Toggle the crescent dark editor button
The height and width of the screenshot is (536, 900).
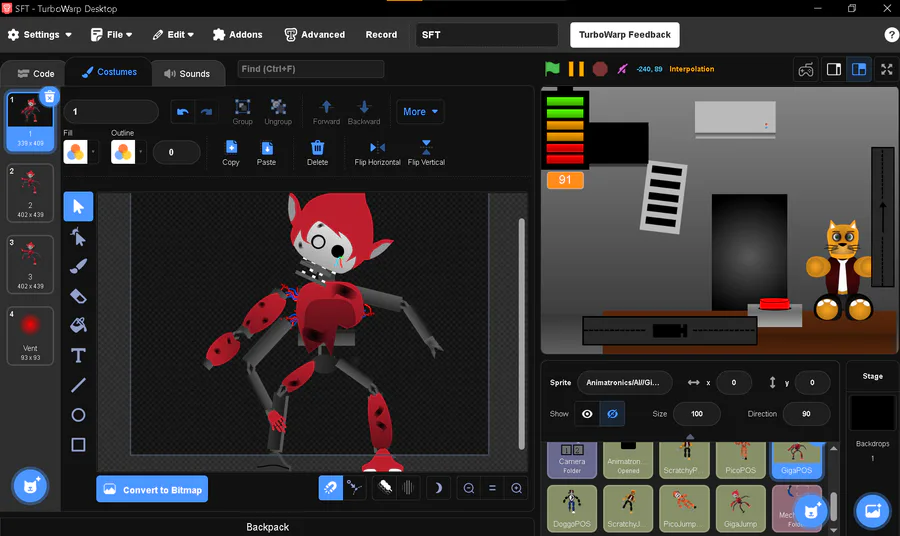click(438, 488)
